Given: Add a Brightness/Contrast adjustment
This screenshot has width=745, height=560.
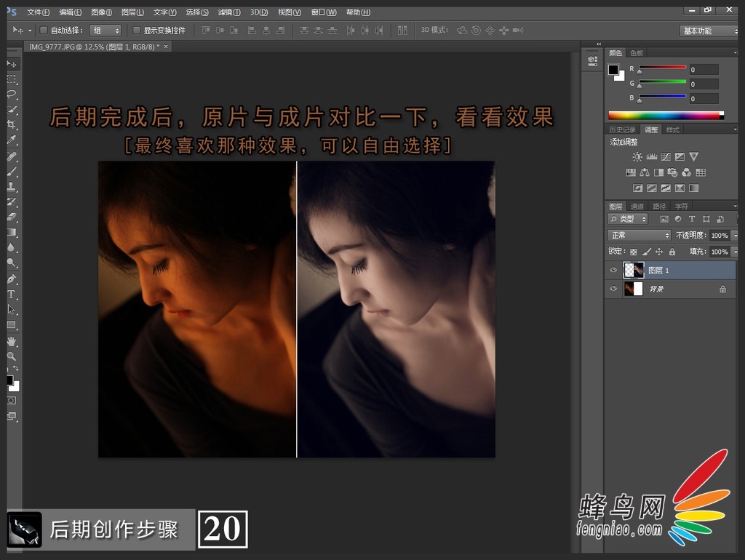Looking at the screenshot, I should 637,157.
